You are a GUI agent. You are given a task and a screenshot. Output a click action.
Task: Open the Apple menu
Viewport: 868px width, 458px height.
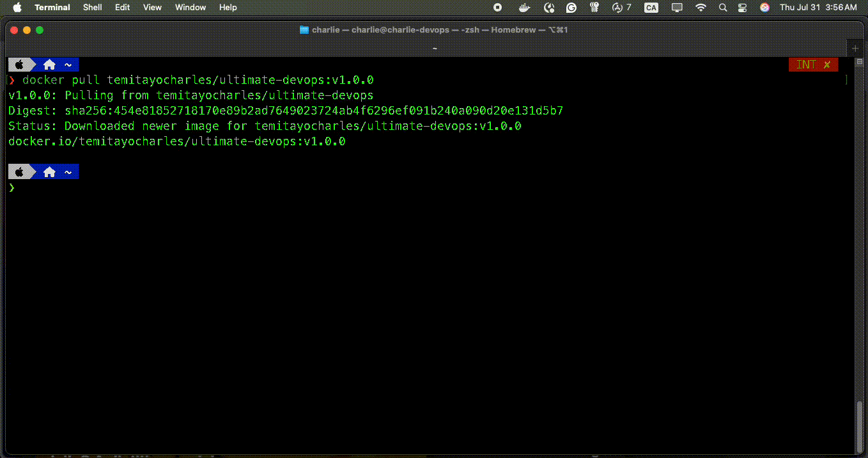click(17, 8)
